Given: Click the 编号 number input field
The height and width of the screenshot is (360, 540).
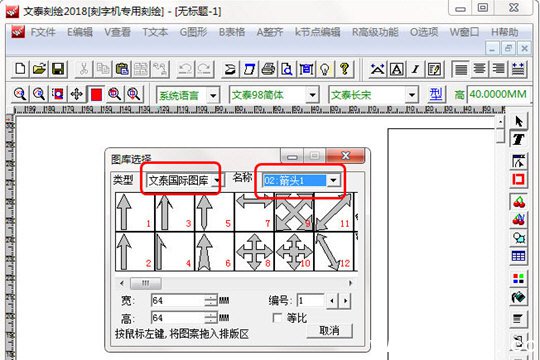Looking at the screenshot, I should 311,301.
